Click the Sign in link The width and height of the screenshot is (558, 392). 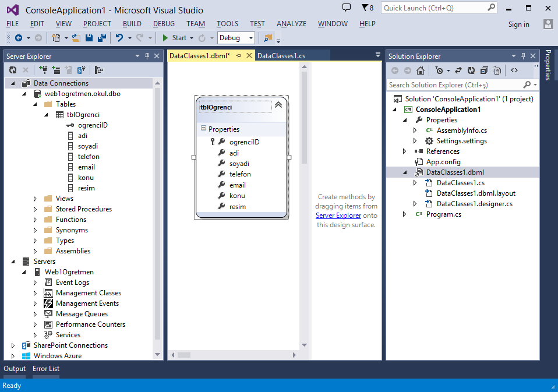coord(518,24)
